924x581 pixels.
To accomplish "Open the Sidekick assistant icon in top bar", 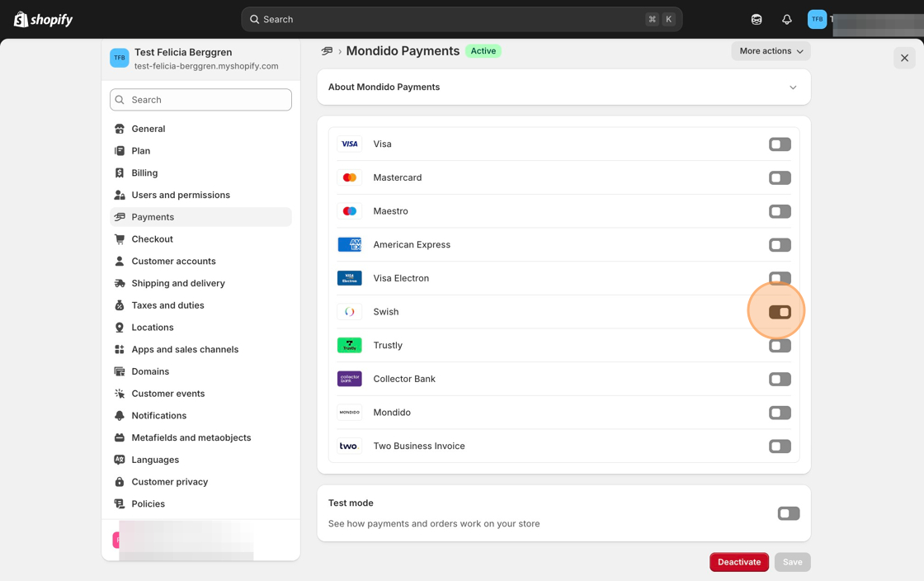I will [757, 20].
